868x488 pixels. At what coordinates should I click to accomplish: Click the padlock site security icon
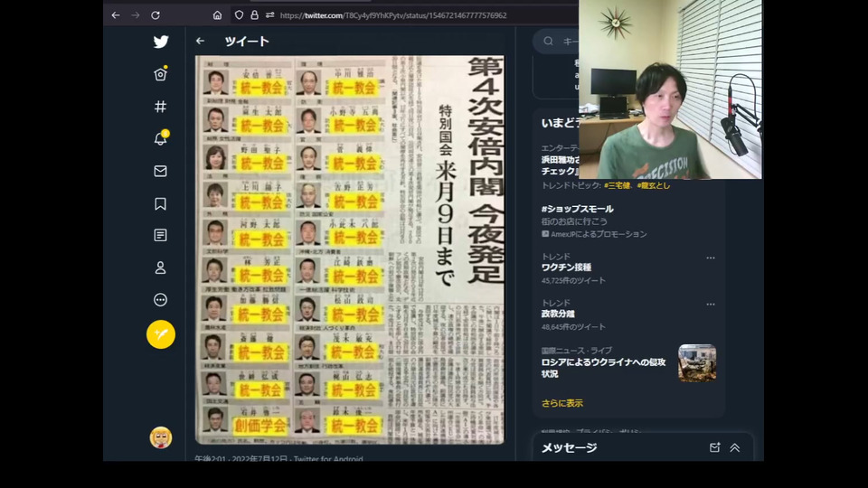pos(254,15)
